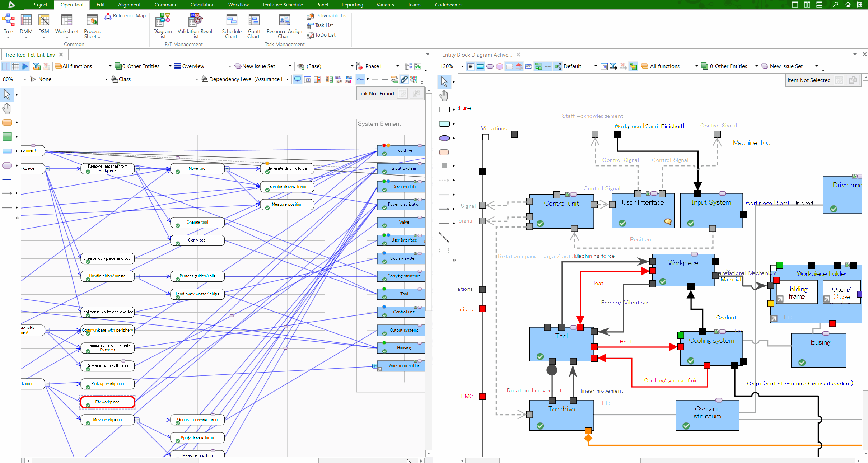Select the Fix workpiece function node
The image size is (868, 463).
pos(108,402)
